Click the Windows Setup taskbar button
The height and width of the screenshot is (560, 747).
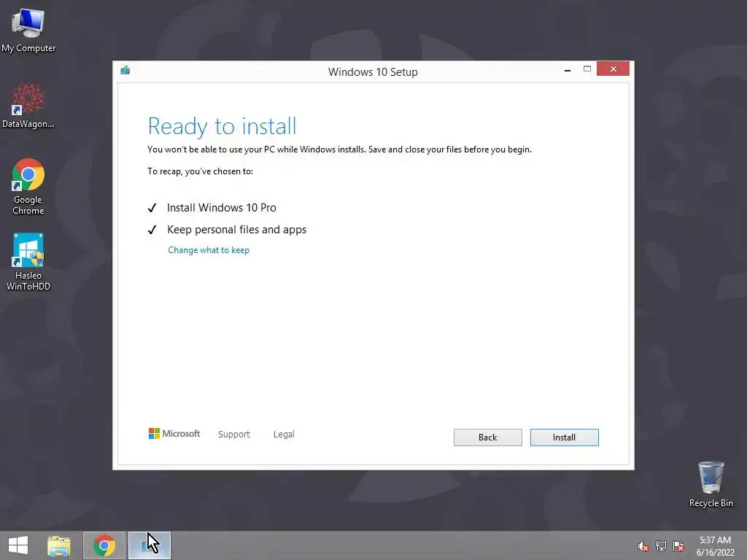149,545
